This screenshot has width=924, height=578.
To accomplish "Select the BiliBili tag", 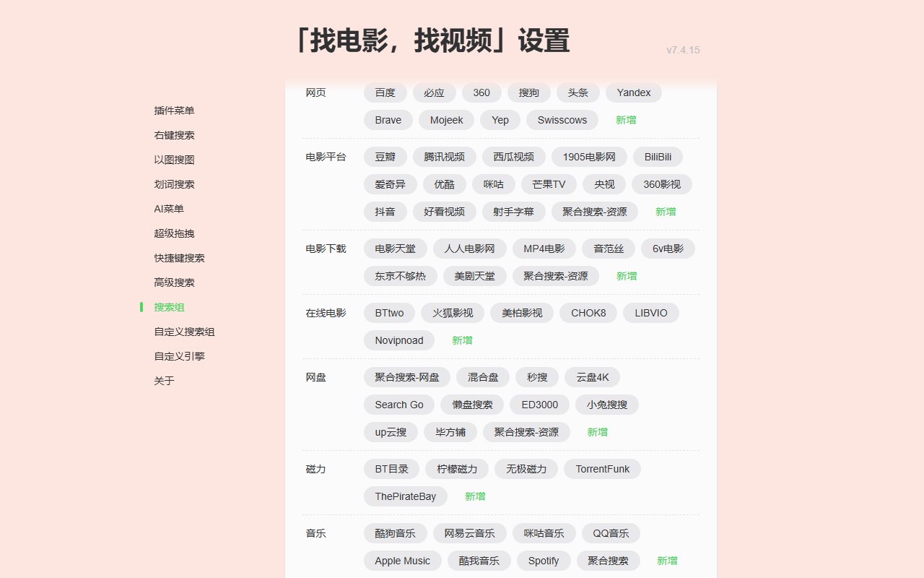I will coord(658,157).
